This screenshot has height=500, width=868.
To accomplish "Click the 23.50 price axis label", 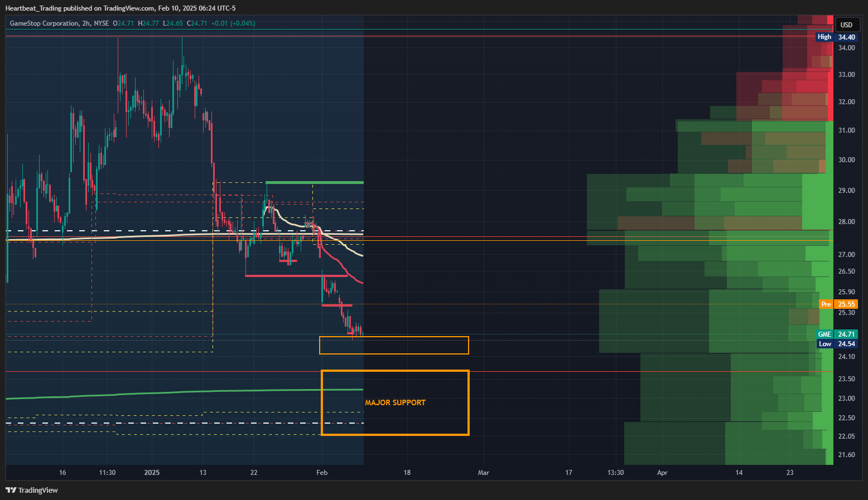I will click(x=846, y=379).
